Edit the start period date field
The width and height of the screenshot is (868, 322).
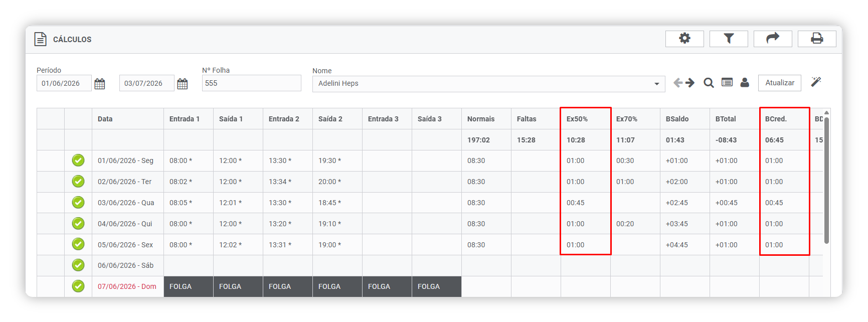click(64, 83)
